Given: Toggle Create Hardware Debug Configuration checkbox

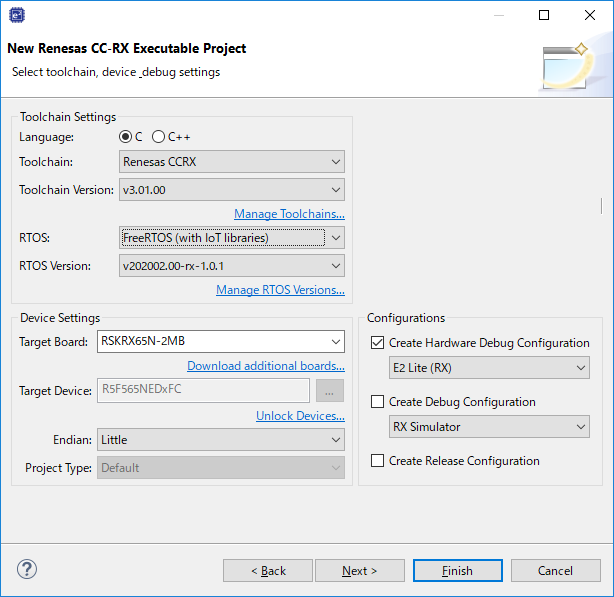Looking at the screenshot, I should pyautogui.click(x=377, y=343).
